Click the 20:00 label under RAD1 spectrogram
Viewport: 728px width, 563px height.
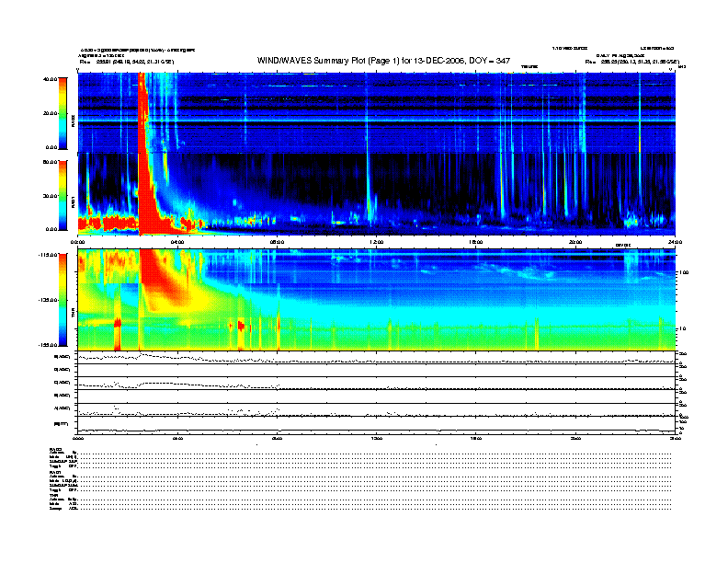(575, 242)
